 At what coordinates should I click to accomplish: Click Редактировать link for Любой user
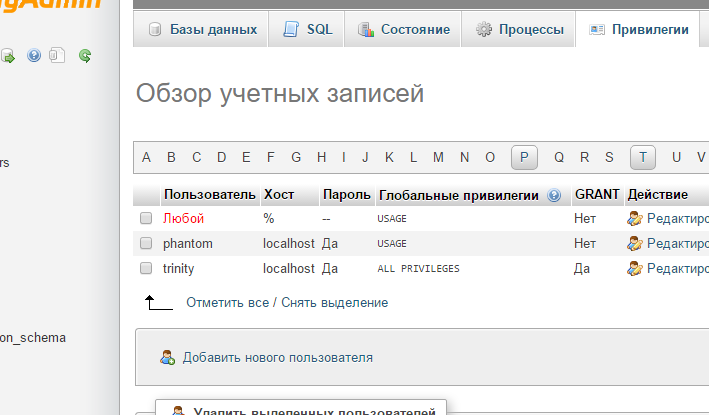pyautogui.click(x=678, y=219)
